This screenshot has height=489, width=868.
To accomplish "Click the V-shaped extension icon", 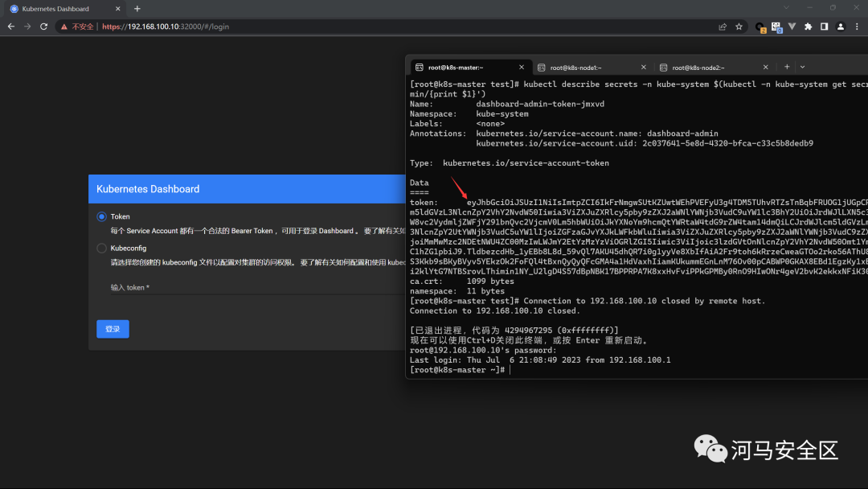I will point(792,27).
